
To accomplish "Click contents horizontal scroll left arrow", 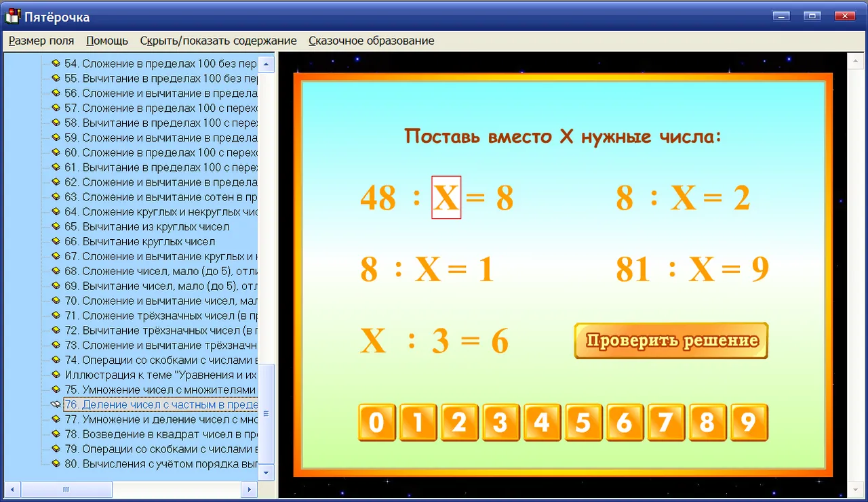I will coord(12,489).
